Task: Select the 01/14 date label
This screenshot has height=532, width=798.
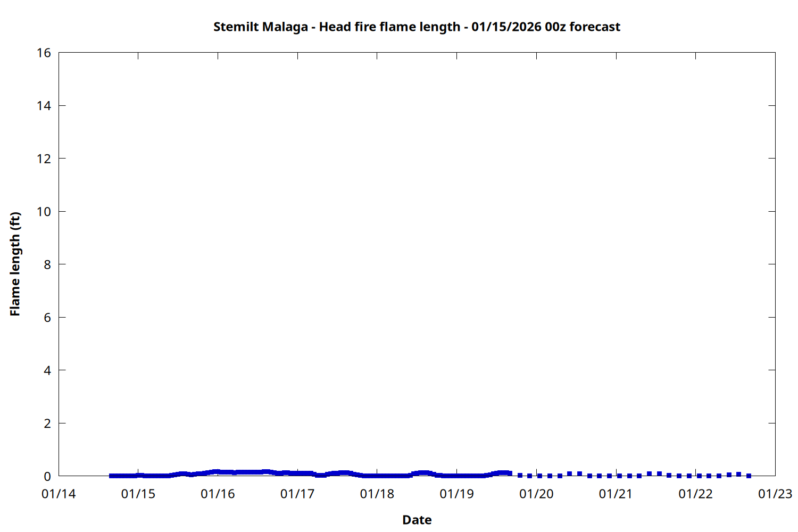Action: [59, 494]
